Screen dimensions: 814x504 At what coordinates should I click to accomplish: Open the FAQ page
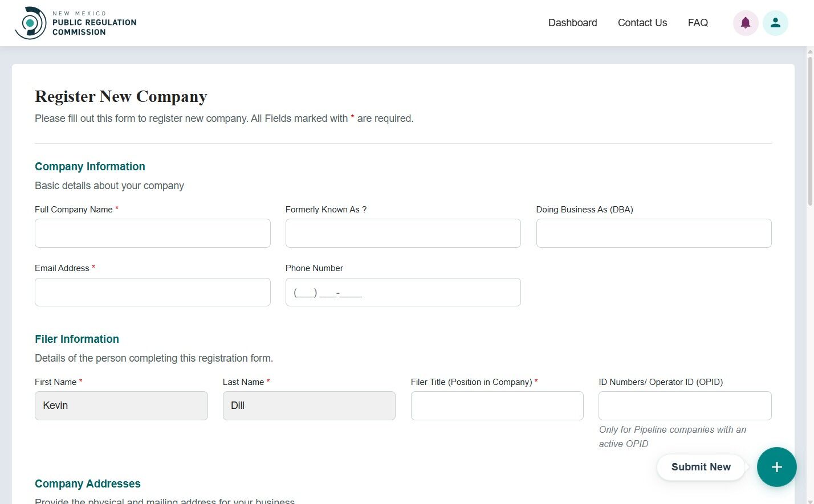click(x=698, y=22)
